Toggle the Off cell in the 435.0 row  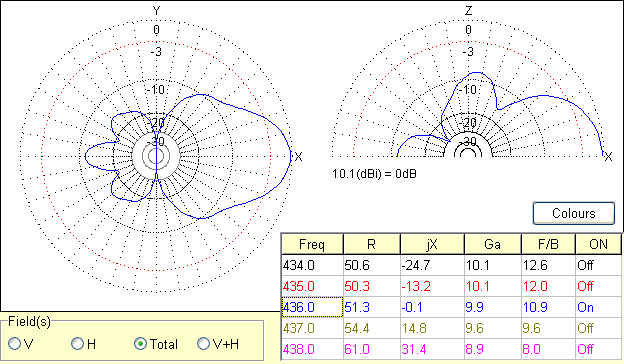coord(598,286)
